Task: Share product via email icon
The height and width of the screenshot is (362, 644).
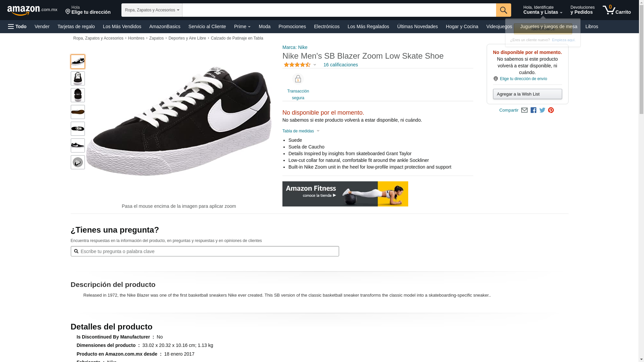Action: click(524, 110)
